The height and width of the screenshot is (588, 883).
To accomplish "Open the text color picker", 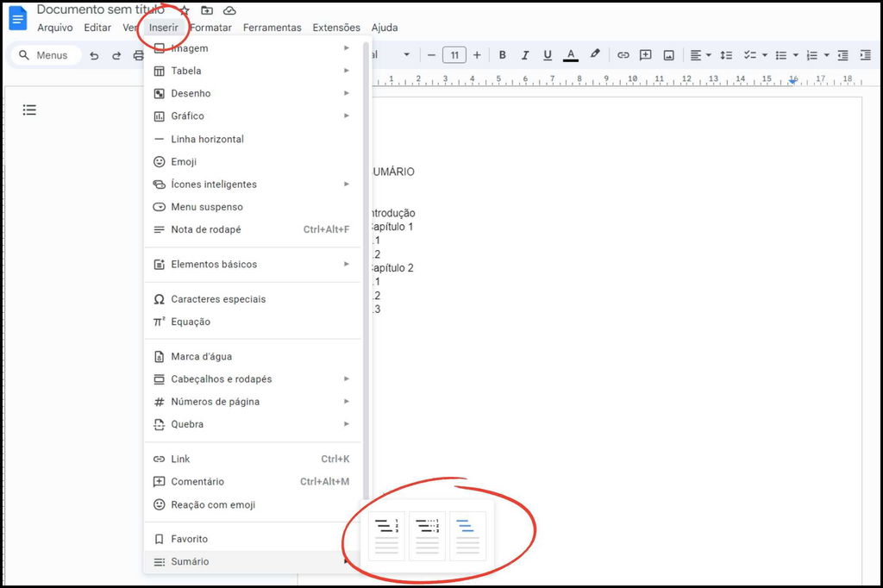I will point(570,54).
